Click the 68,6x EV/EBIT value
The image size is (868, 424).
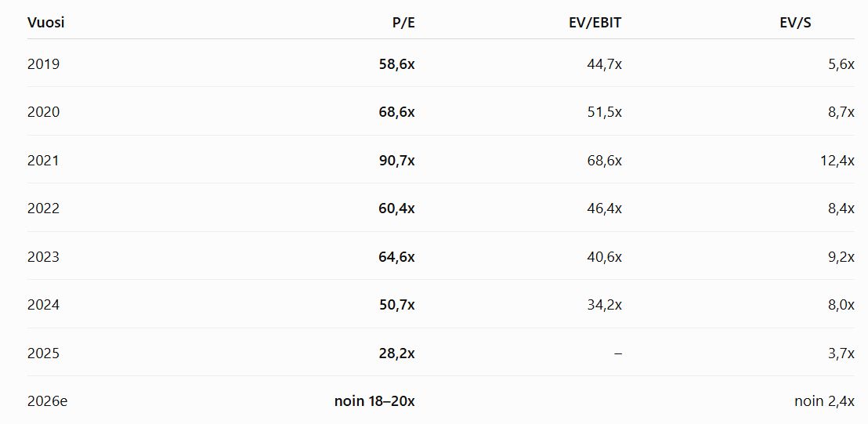(605, 161)
